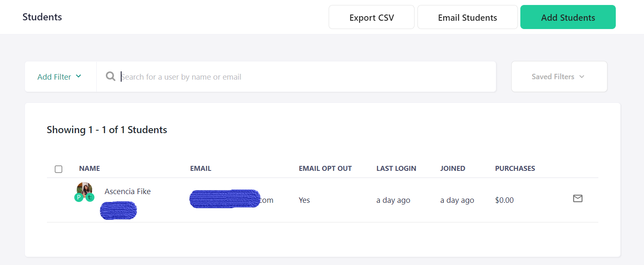
Task: Click the EMAIL column header
Action: click(201, 168)
